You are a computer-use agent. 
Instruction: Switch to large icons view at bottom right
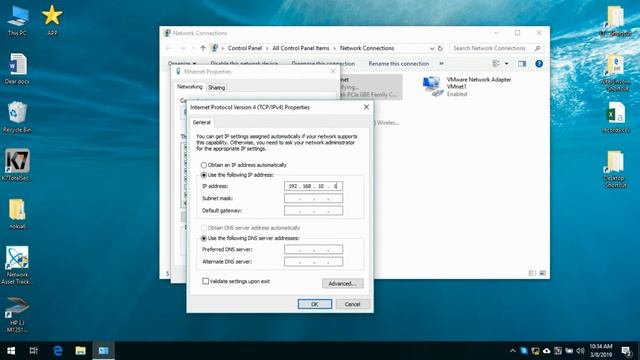pyautogui.click(x=542, y=273)
